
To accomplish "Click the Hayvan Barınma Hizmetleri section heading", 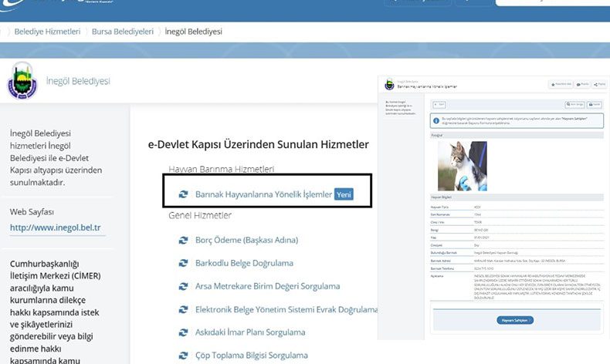I will click(222, 169).
